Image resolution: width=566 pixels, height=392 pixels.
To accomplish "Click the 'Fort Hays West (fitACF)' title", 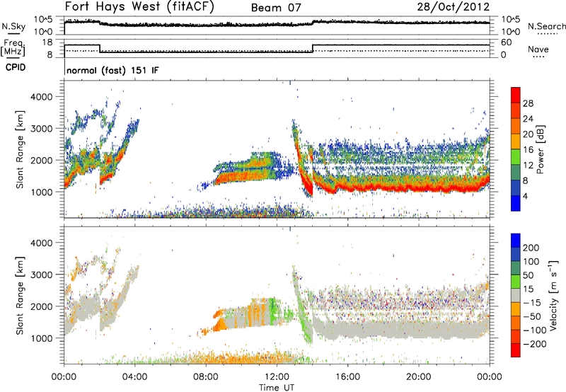I will [139, 7].
